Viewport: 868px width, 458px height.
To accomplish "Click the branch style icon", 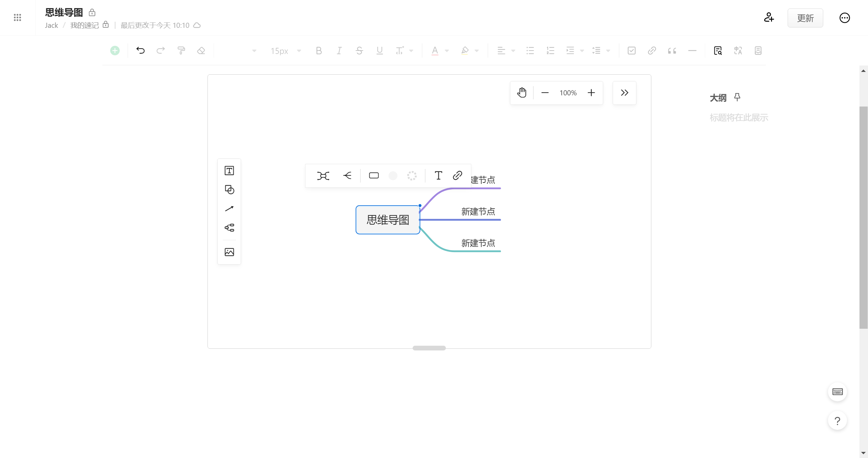I will [x=347, y=176].
